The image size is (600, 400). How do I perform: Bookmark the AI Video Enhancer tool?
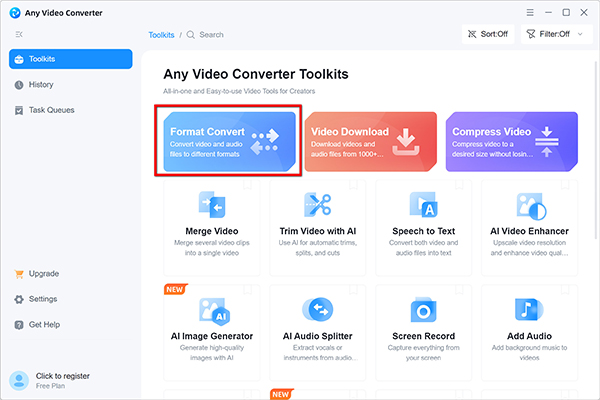[565, 185]
